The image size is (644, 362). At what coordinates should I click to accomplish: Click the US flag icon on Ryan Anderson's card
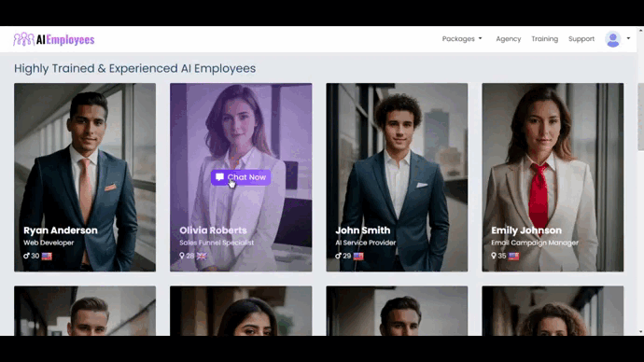(47, 257)
